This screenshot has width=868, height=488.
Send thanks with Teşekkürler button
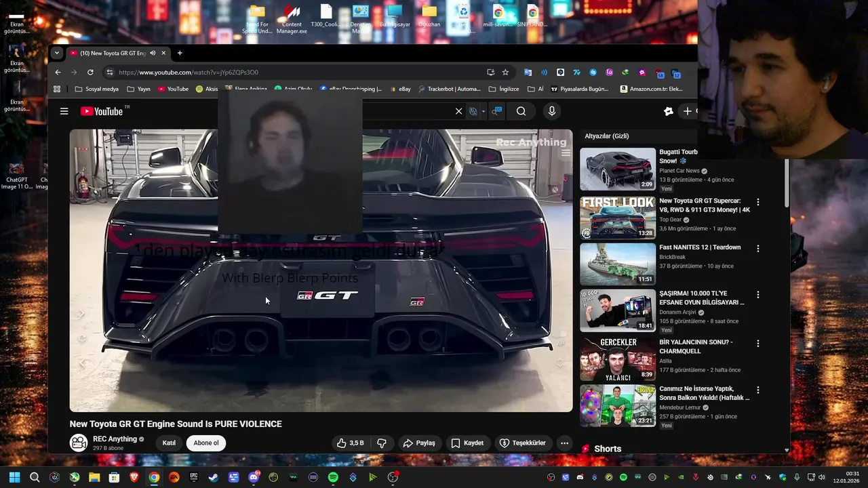523,443
